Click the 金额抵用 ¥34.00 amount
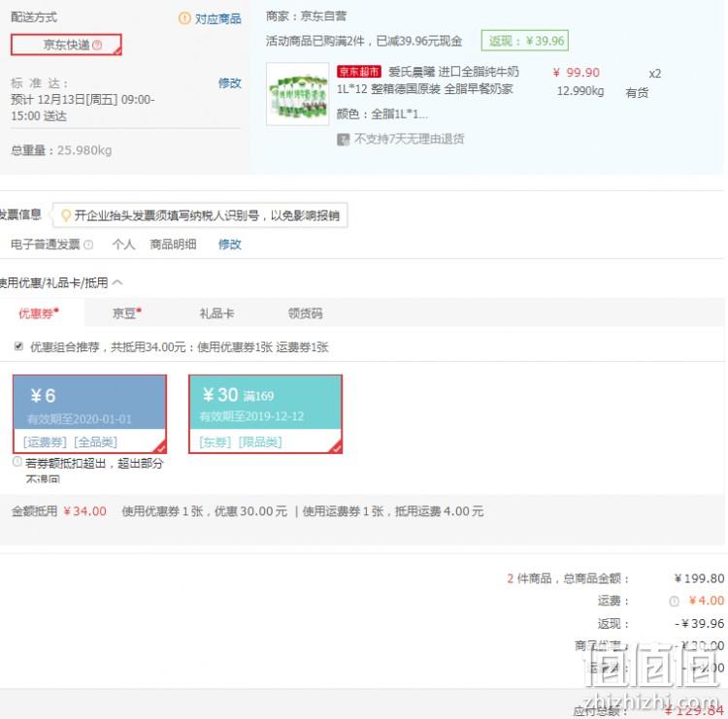Image resolution: width=728 pixels, height=719 pixels. pos(85,511)
